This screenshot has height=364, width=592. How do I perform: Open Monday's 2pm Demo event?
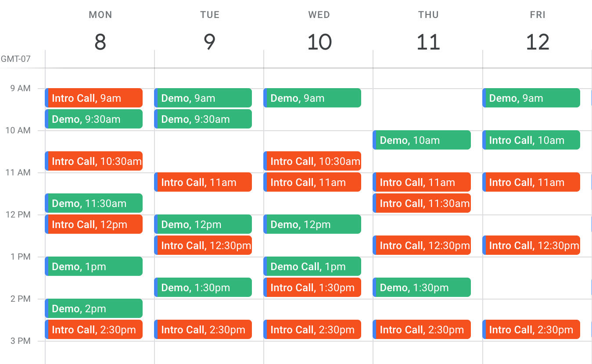pyautogui.click(x=94, y=308)
